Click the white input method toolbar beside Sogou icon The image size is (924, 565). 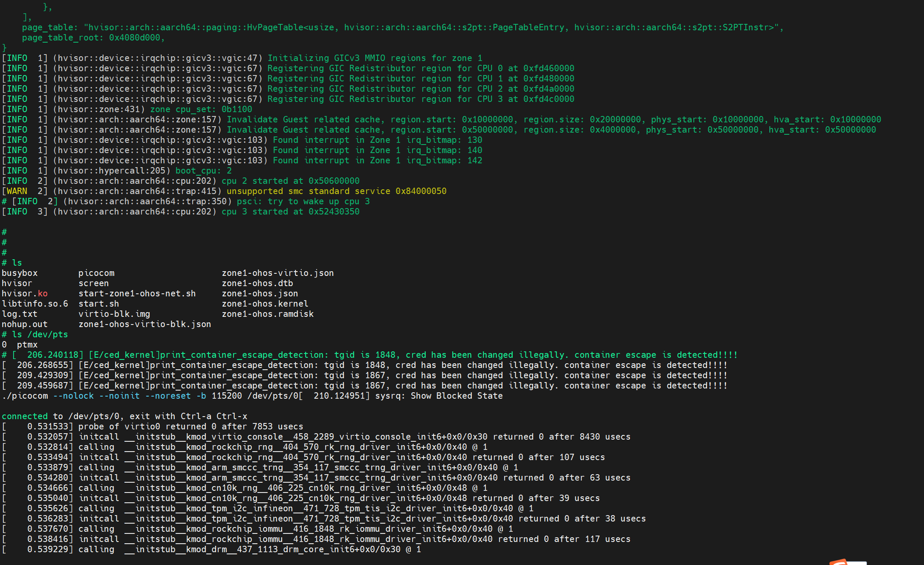[x=857, y=563]
